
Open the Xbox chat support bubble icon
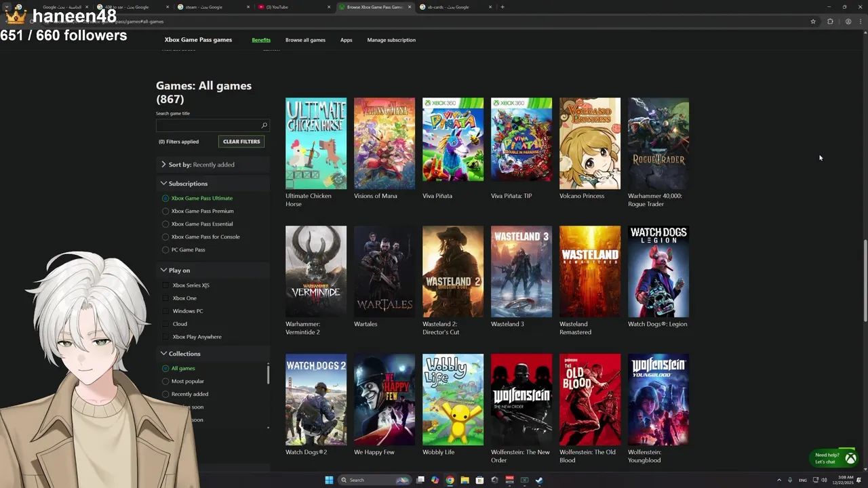[x=850, y=458]
